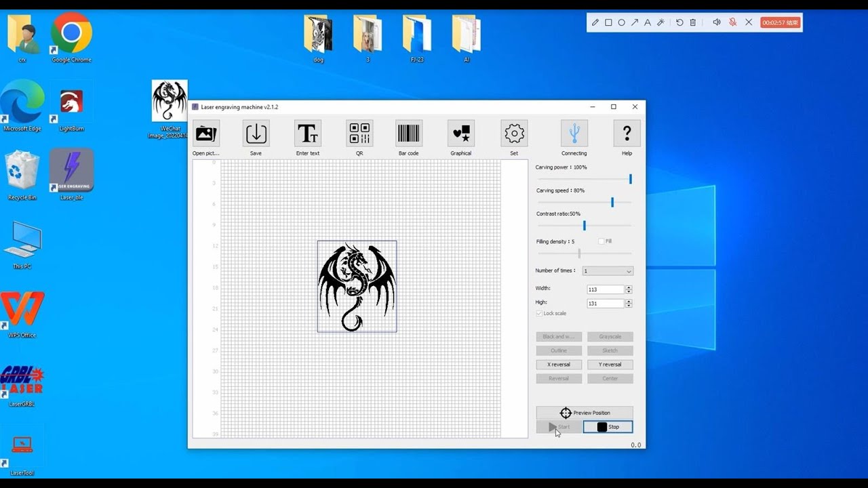Click the Center button
Viewport: 868px width, 488px height.
(x=610, y=378)
